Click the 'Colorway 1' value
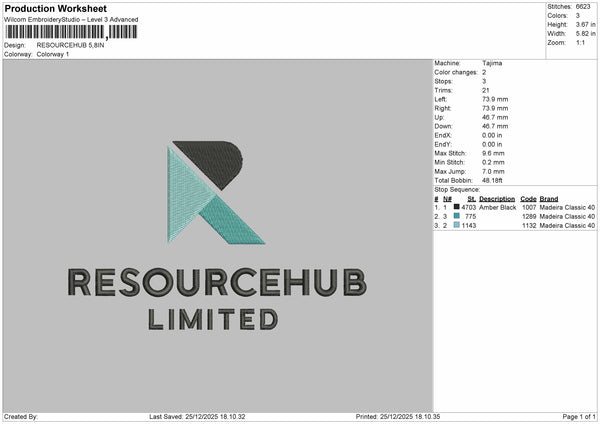Screen dimensions: 600x424 [x=53, y=54]
